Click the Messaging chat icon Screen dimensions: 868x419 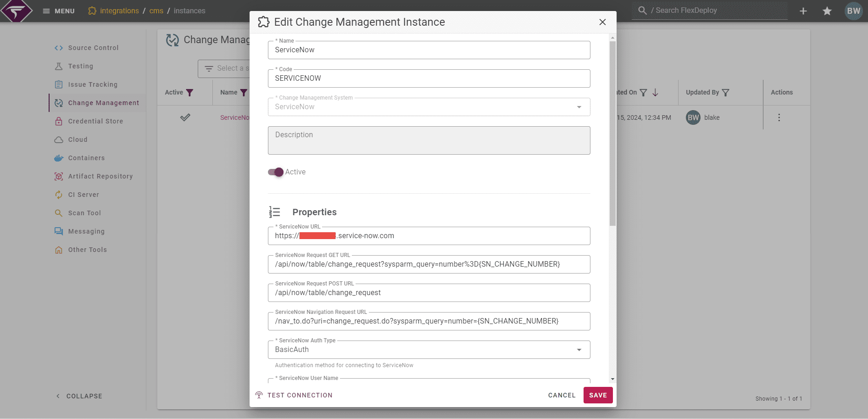coord(59,231)
